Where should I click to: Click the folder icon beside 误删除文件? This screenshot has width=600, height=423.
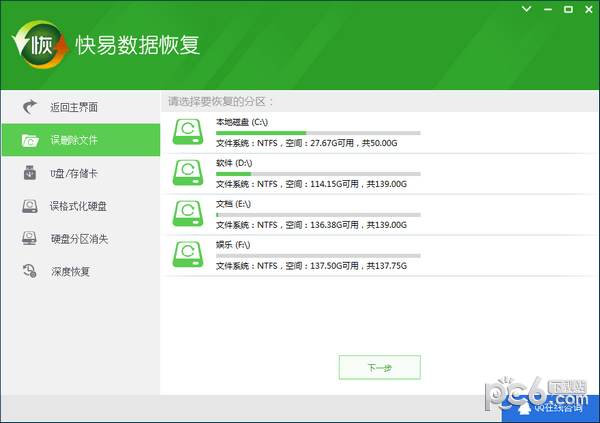[x=30, y=140]
